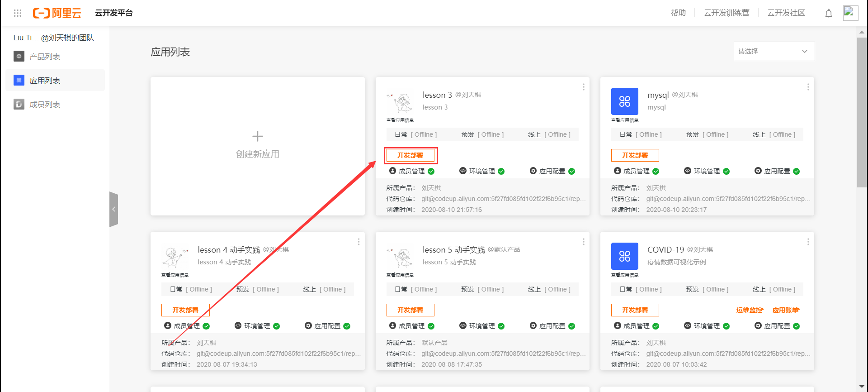Expand the 请选择 dropdown
This screenshot has height=392, width=868.
(x=774, y=51)
